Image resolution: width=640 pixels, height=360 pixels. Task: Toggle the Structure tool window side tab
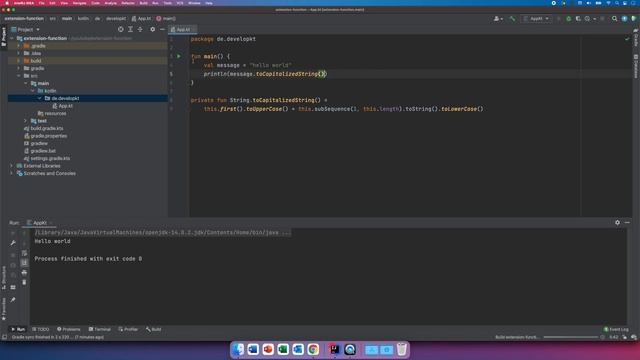4,278
